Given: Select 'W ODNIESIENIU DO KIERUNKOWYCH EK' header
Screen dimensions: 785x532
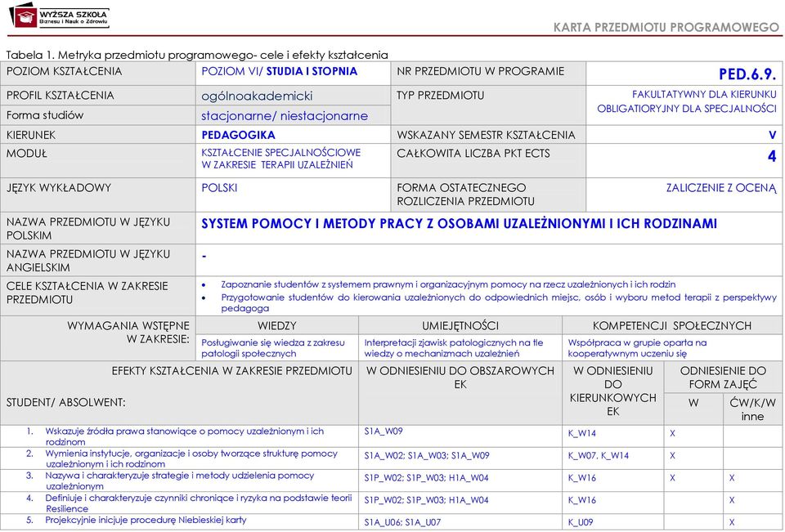Looking at the screenshot, I should pos(612,391).
